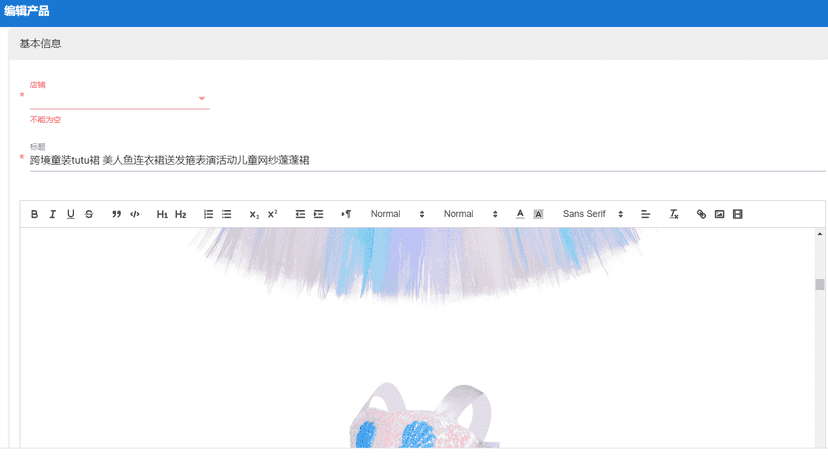Open the Sans Serif font dropdown
This screenshot has width=828, height=466.
tap(592, 214)
